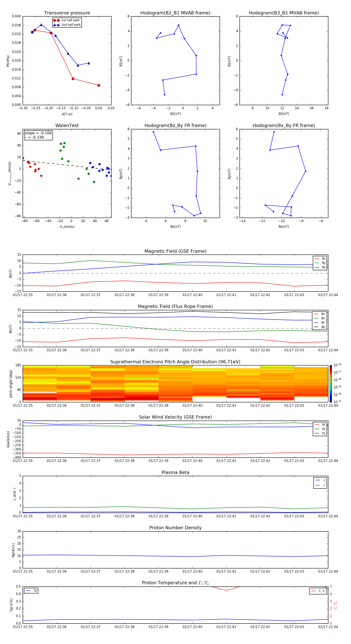351x644 pixels.
Task: Click the "Bx(nT)" x-axis label
Action: [284, 227]
